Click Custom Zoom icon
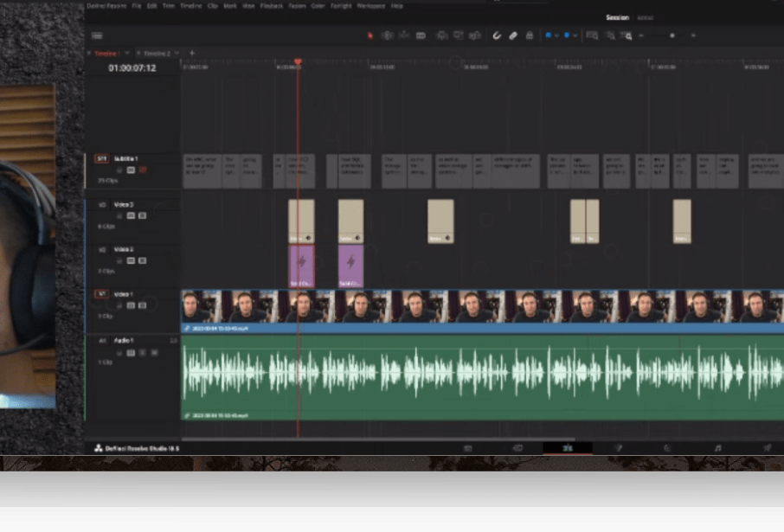Image resolution: width=784 pixels, height=532 pixels. coord(627,35)
